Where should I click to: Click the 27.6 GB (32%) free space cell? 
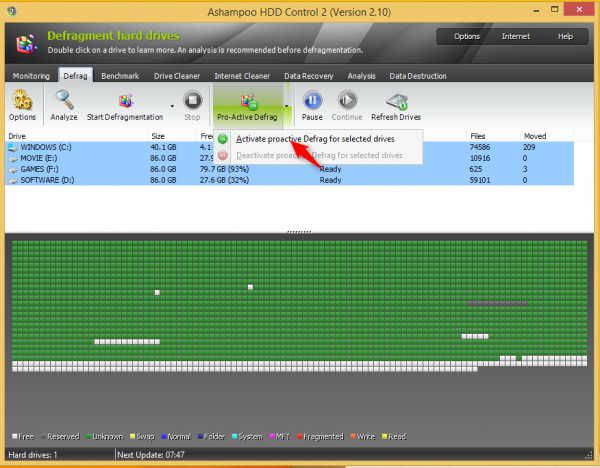coord(224,180)
